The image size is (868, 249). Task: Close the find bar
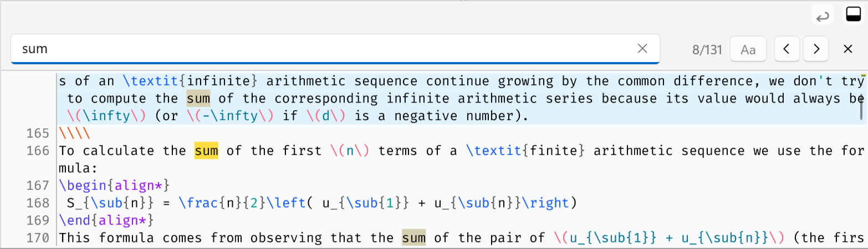[847, 49]
